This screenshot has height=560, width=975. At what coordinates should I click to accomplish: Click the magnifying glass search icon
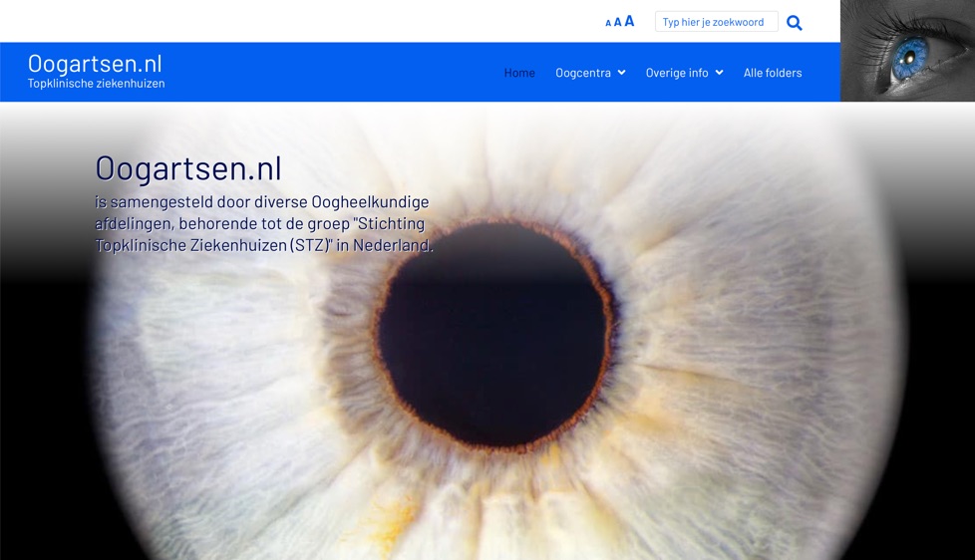(x=794, y=23)
